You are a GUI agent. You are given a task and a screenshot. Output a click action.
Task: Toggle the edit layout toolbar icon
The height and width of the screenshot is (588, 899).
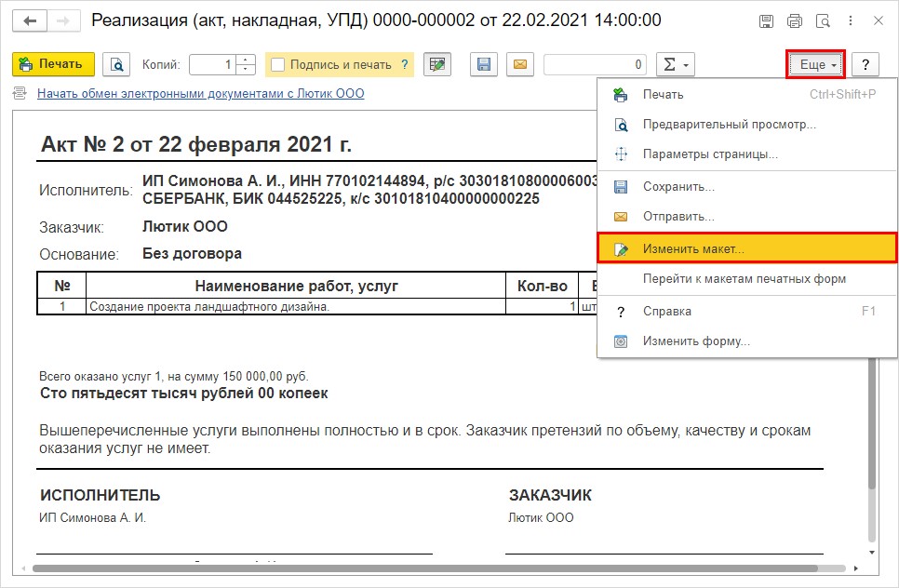(x=437, y=64)
